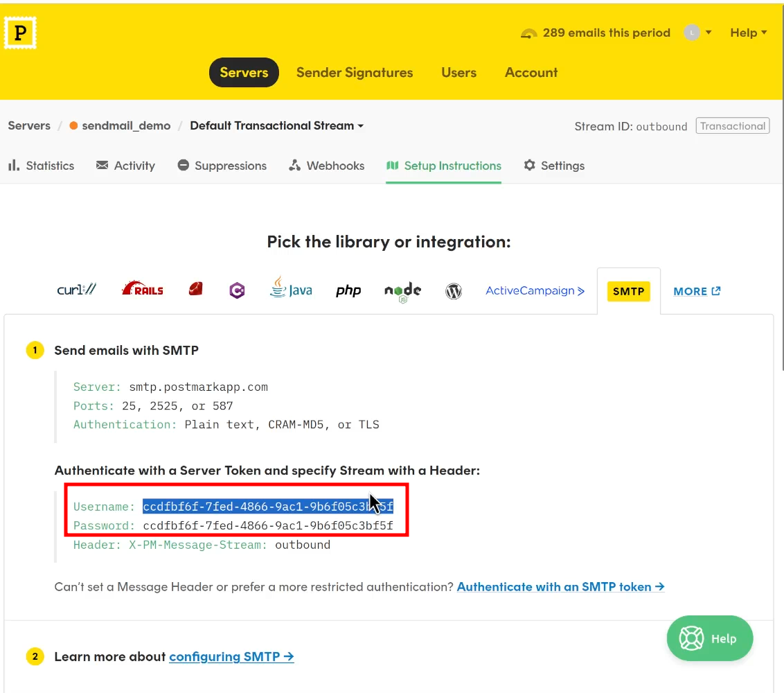784x693 pixels.
Task: Select the Ruby gem integration icon
Action: [x=195, y=289]
